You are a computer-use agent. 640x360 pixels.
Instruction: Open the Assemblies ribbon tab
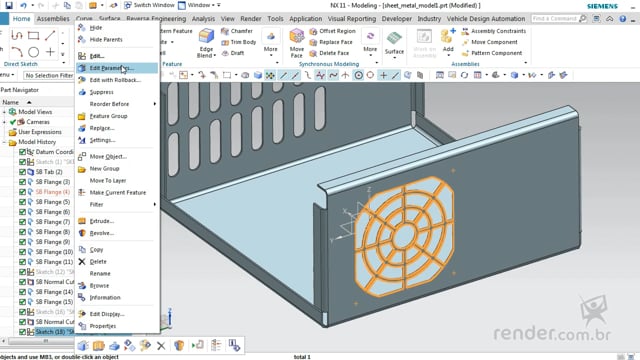53,19
